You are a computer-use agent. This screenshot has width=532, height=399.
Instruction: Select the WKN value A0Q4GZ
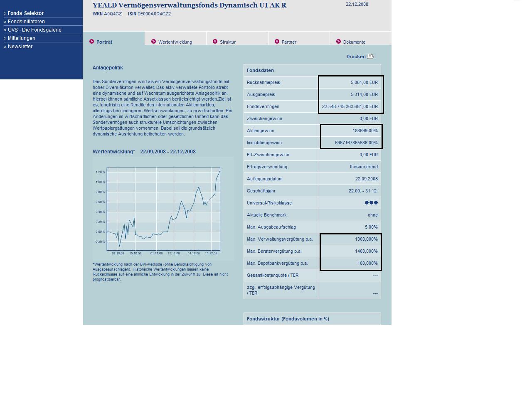coord(113,14)
